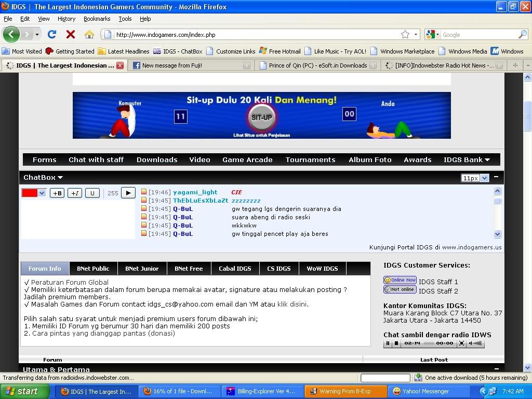Open the IDGS - ChatBox bookmark

pyautogui.click(x=178, y=51)
